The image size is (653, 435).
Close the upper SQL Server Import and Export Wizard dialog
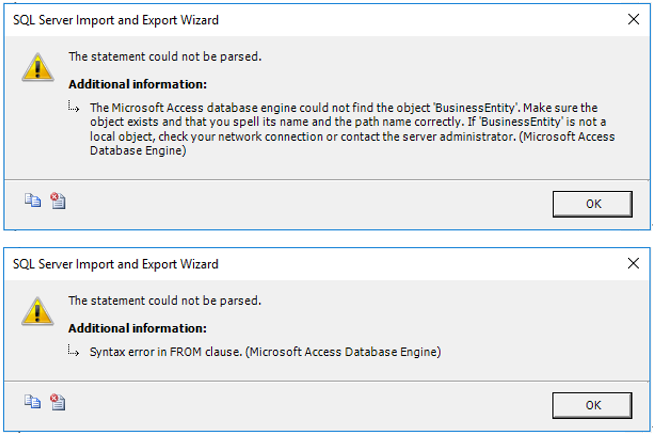632,20
